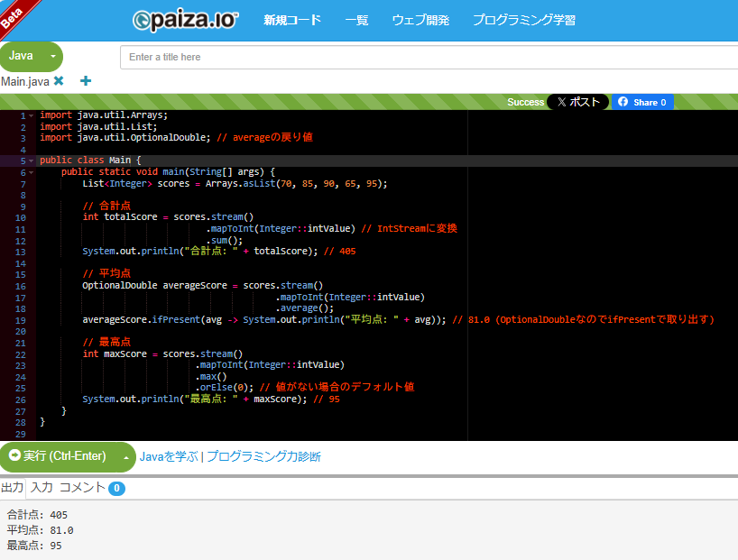This screenshot has width=738, height=560.
Task: Go to ウェブ開発 page
Action: [x=420, y=20]
